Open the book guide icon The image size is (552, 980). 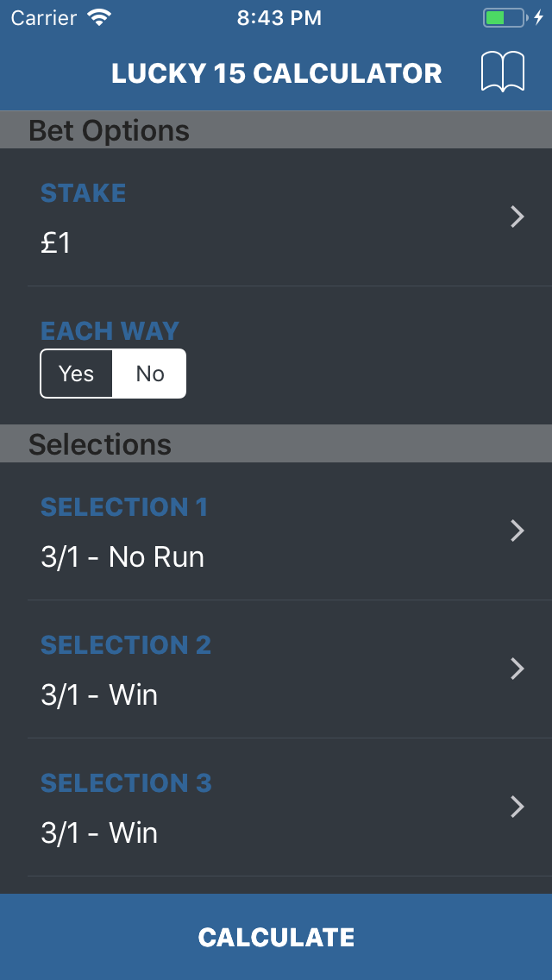pos(503,72)
